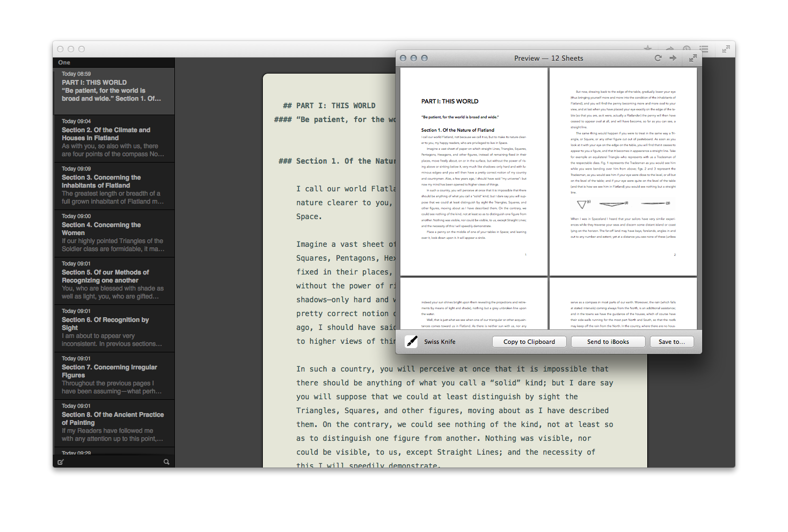Viewport: 788px width, 532px height.
Task: Click the third preview page starting "indeed your sun shines"
Action: click(x=474, y=303)
